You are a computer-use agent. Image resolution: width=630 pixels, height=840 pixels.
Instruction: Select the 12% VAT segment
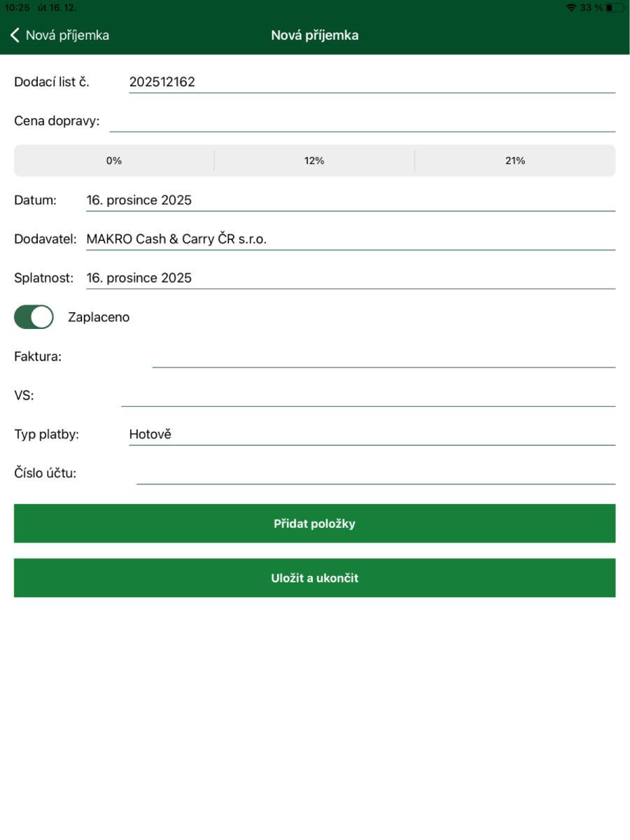coord(314,160)
